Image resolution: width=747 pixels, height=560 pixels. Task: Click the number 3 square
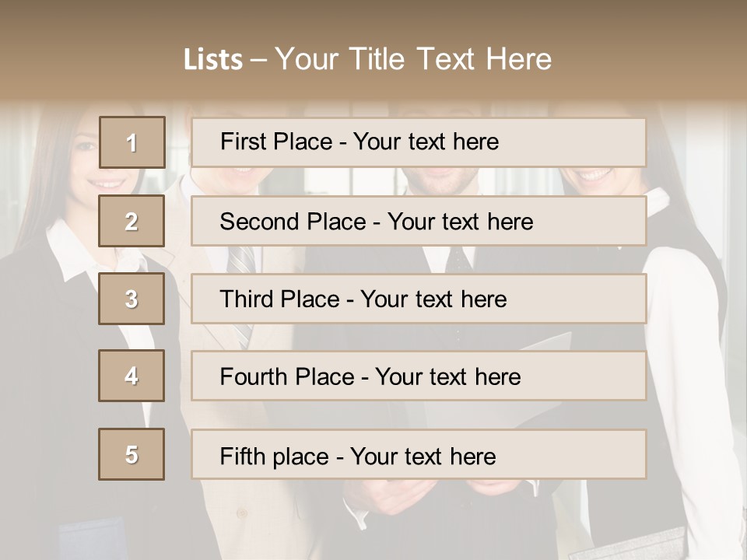point(132,299)
